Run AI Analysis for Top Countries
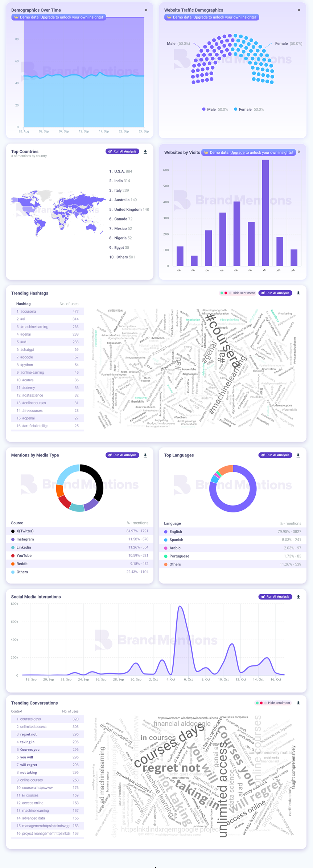Viewport: 313px width, 868px height. (x=123, y=151)
